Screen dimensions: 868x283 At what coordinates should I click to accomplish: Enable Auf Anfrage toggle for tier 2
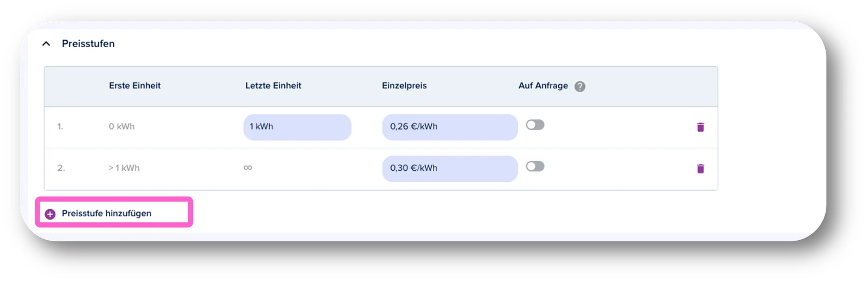coord(535,166)
